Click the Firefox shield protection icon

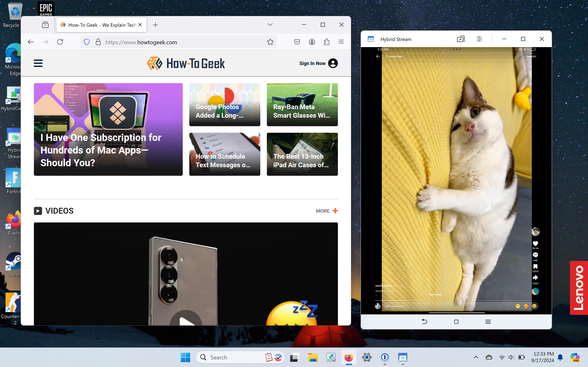point(86,42)
